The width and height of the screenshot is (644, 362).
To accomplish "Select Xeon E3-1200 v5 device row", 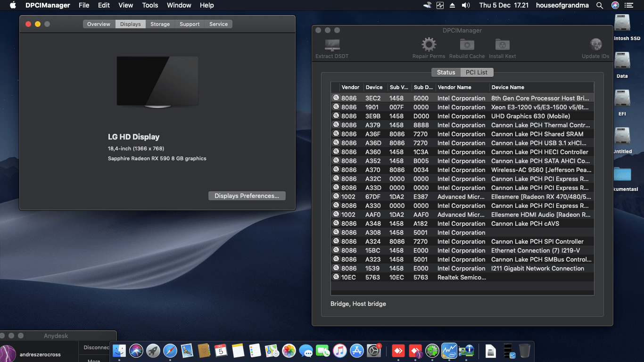I will (x=462, y=107).
